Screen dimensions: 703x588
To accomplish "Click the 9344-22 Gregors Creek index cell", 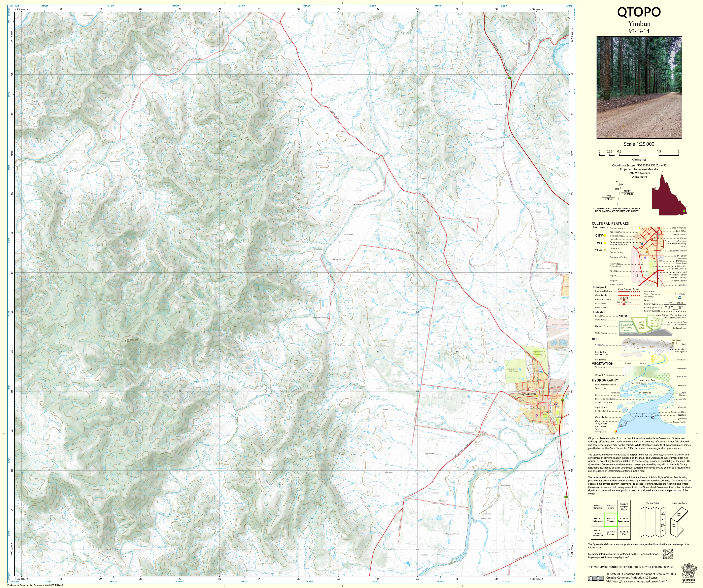I will (x=624, y=507).
